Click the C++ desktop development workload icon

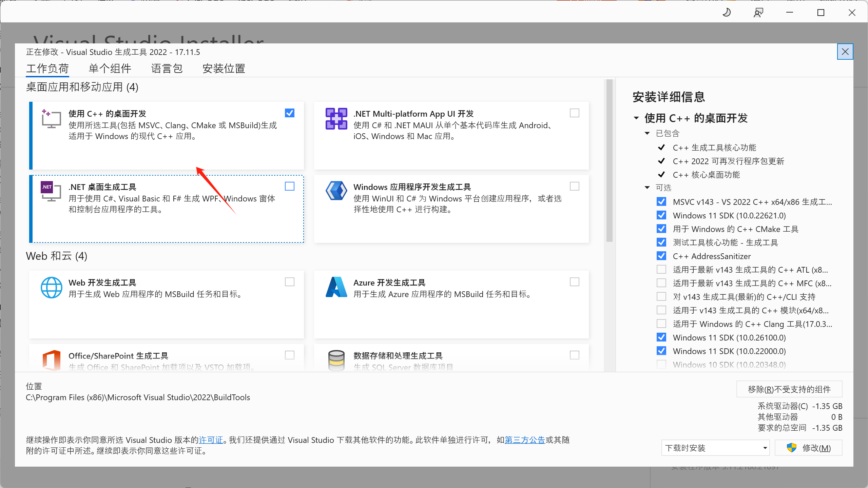click(51, 119)
